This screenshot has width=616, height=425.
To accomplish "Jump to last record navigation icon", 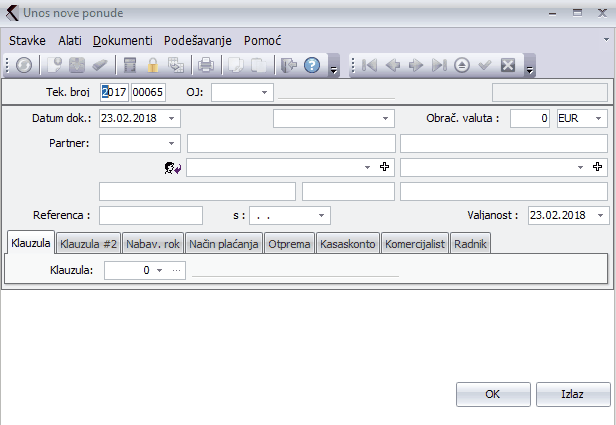I will (x=439, y=66).
